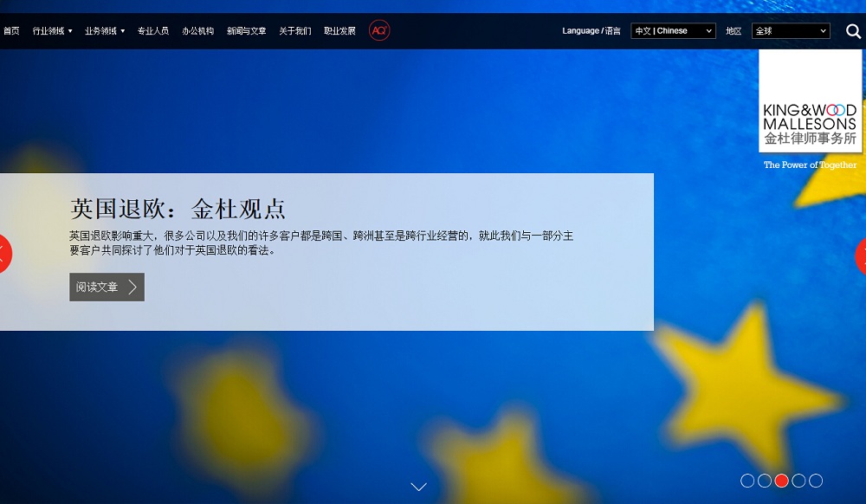Open the 关于我们 menu item
Screen dimensions: 866x504
295,31
